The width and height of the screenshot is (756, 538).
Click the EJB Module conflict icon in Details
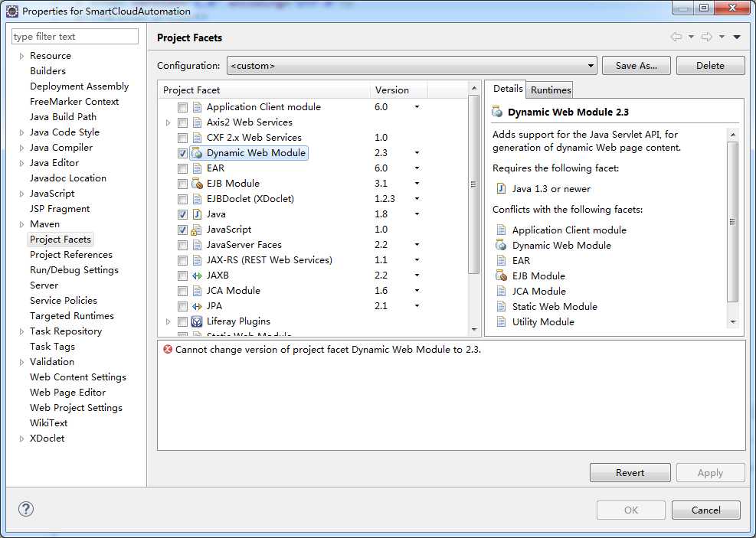tap(502, 276)
